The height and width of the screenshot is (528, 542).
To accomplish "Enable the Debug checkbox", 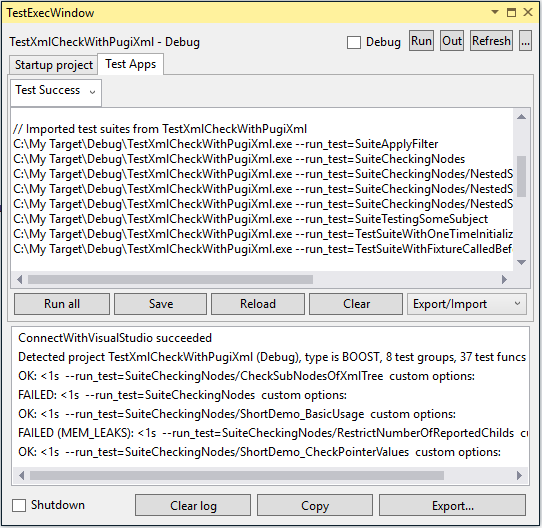I will tap(354, 43).
